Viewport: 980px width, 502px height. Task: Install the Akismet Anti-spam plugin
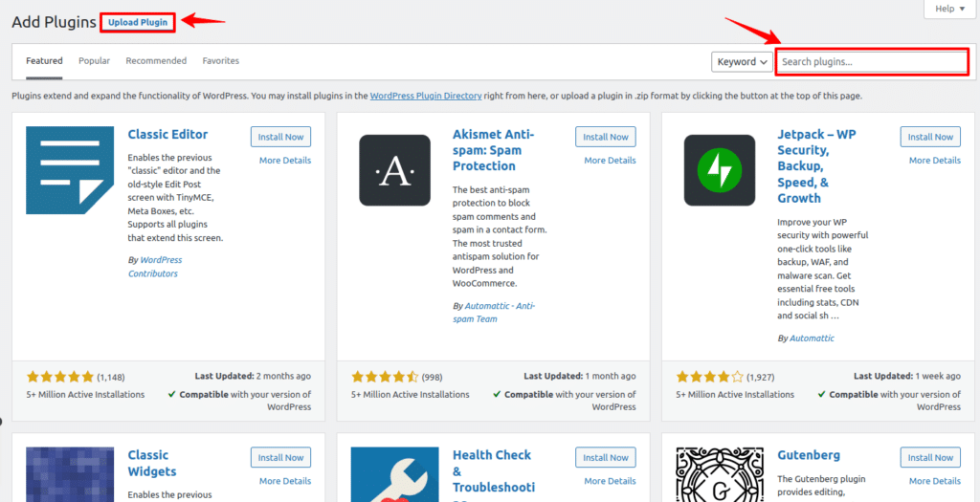(606, 137)
